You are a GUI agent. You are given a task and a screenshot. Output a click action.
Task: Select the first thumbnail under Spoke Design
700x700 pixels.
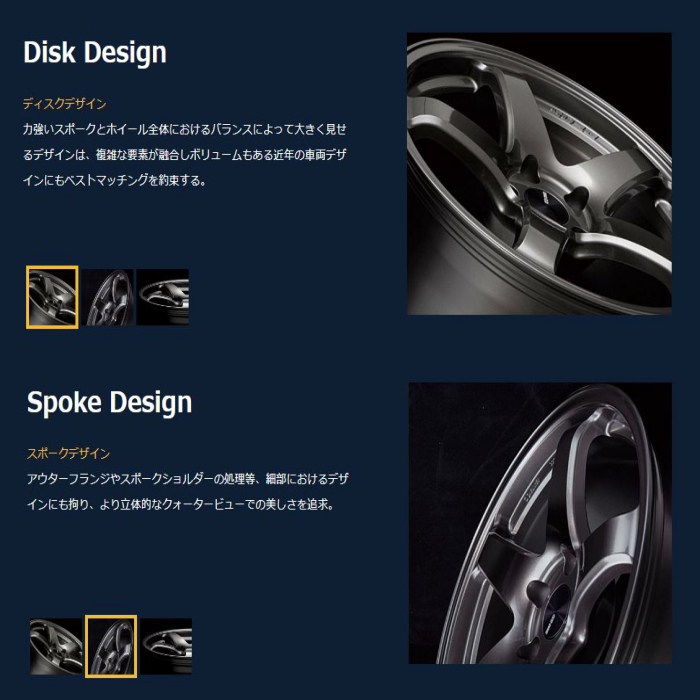click(x=56, y=646)
